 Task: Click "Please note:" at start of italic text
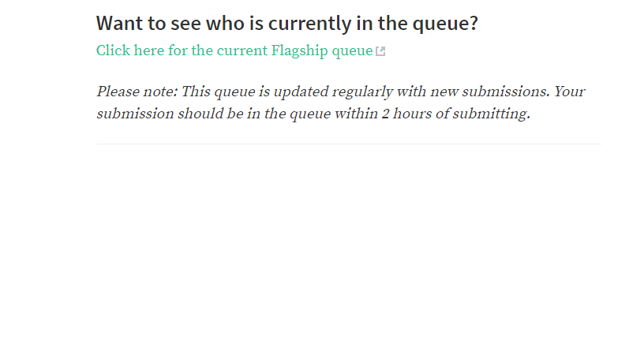point(137,92)
